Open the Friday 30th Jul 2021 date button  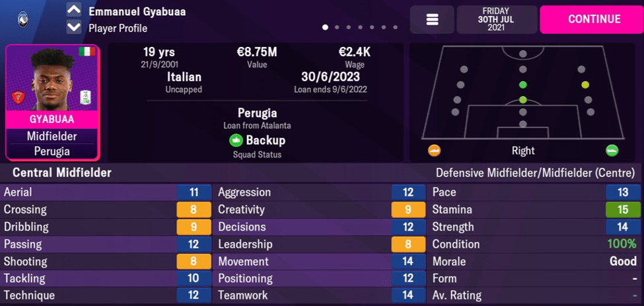[496, 20]
